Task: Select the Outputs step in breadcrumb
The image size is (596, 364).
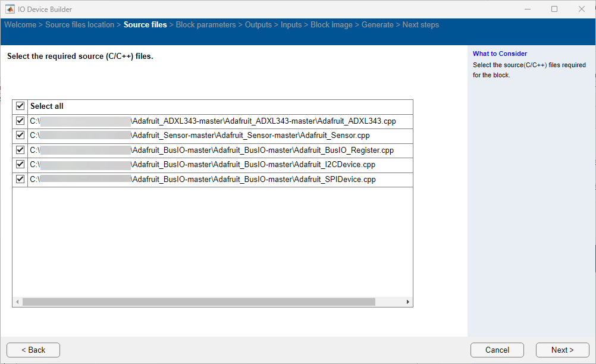Action: (x=258, y=25)
